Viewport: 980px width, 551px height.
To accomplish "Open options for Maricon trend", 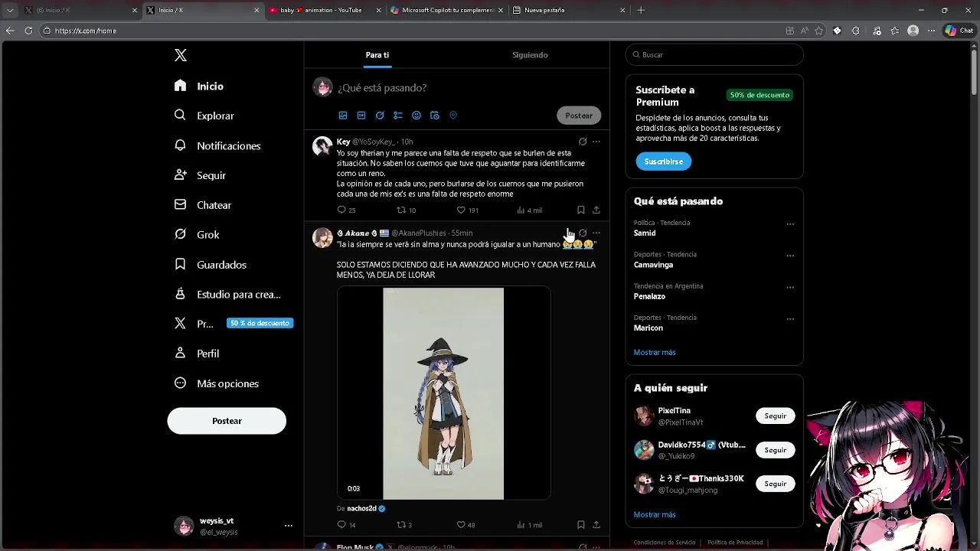I will click(790, 319).
